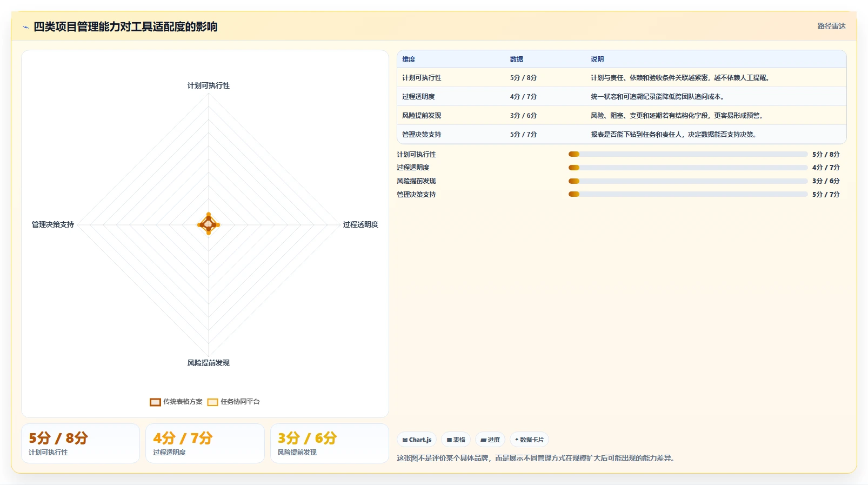Click the 3分 / 6分 table data cell
The width and height of the screenshot is (868, 485).
tap(523, 116)
